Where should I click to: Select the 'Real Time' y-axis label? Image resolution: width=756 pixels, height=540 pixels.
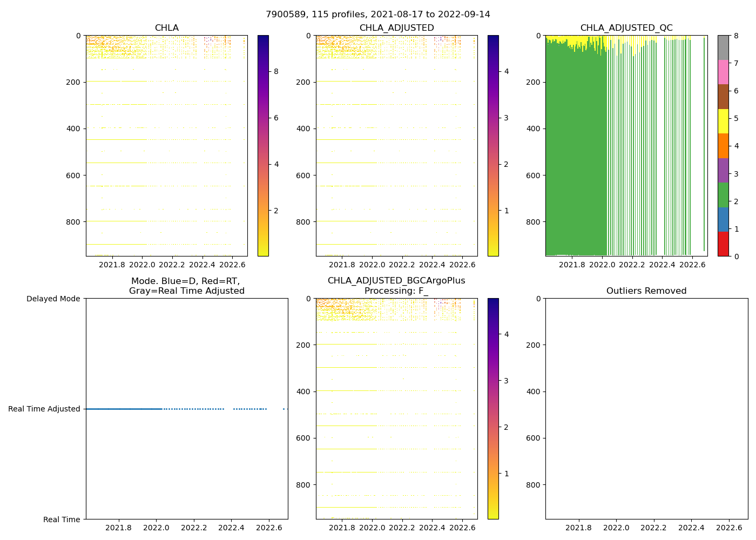tap(62, 519)
